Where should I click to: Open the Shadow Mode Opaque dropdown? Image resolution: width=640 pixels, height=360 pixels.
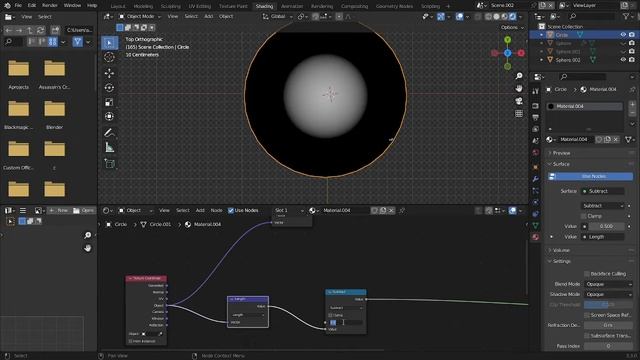[608, 294]
